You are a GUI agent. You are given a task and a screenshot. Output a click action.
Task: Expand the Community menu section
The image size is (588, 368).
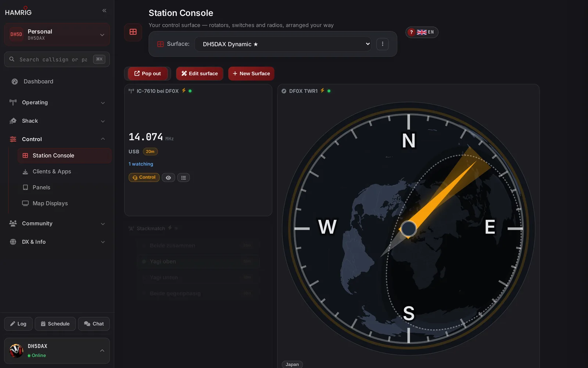coord(57,223)
